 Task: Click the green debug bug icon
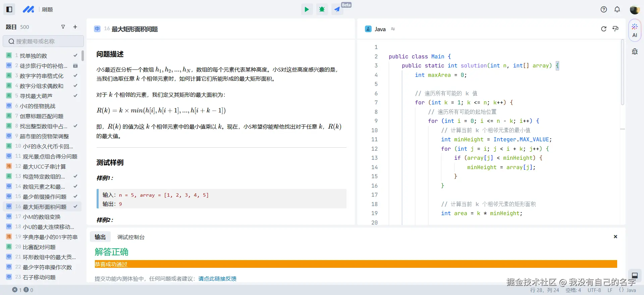coord(322,9)
